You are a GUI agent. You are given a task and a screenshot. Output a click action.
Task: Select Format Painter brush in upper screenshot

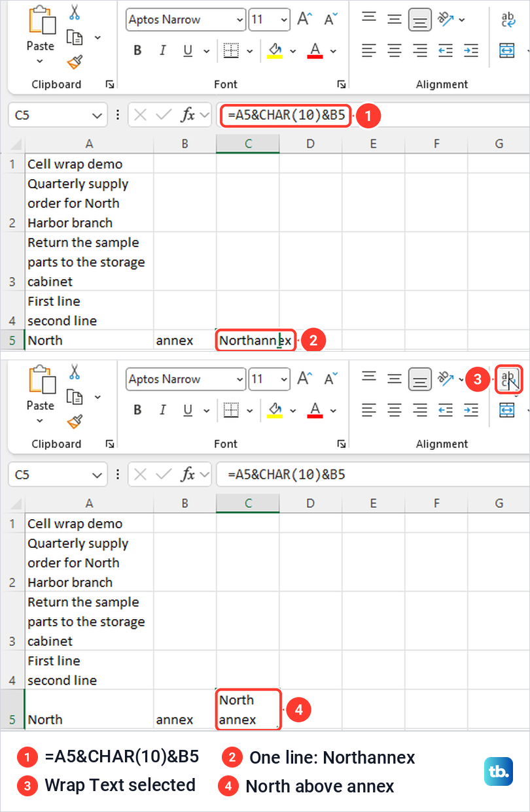pos(75,62)
